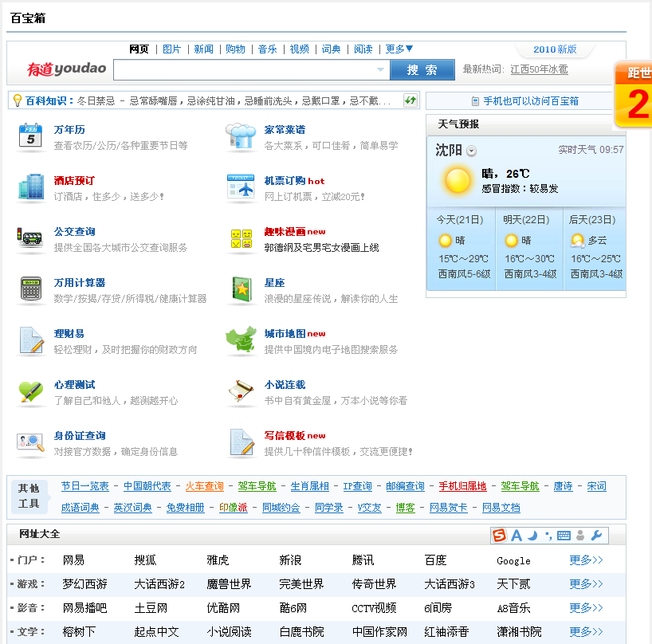Screen dimensions: 652x644
Task: Open the IME soft keyboard icon
Action: point(564,536)
